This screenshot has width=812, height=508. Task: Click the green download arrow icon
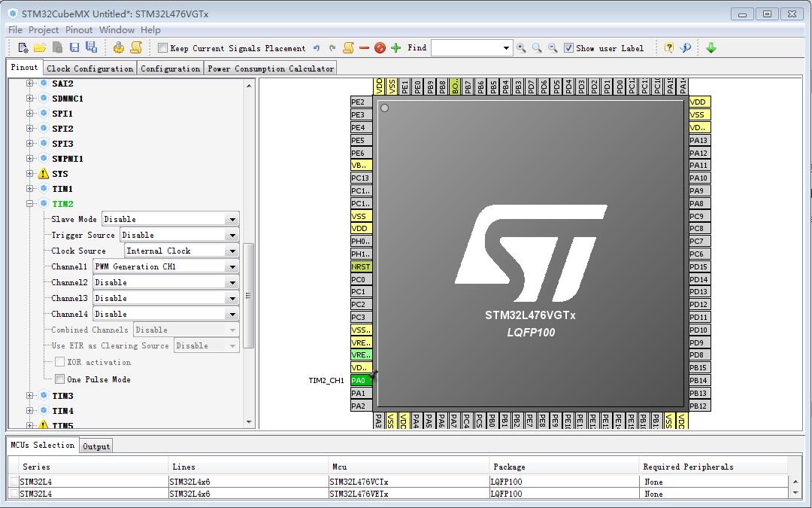(711, 48)
